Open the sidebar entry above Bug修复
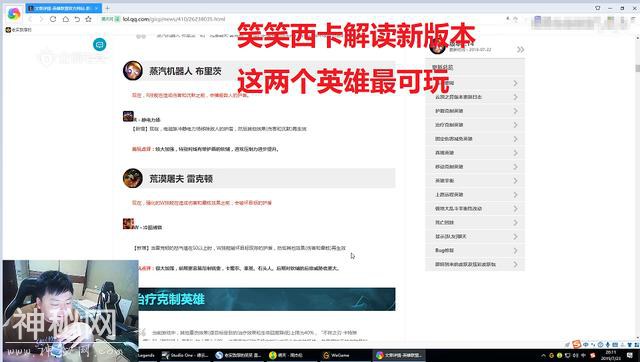This screenshot has width=640, height=362. coord(475,236)
